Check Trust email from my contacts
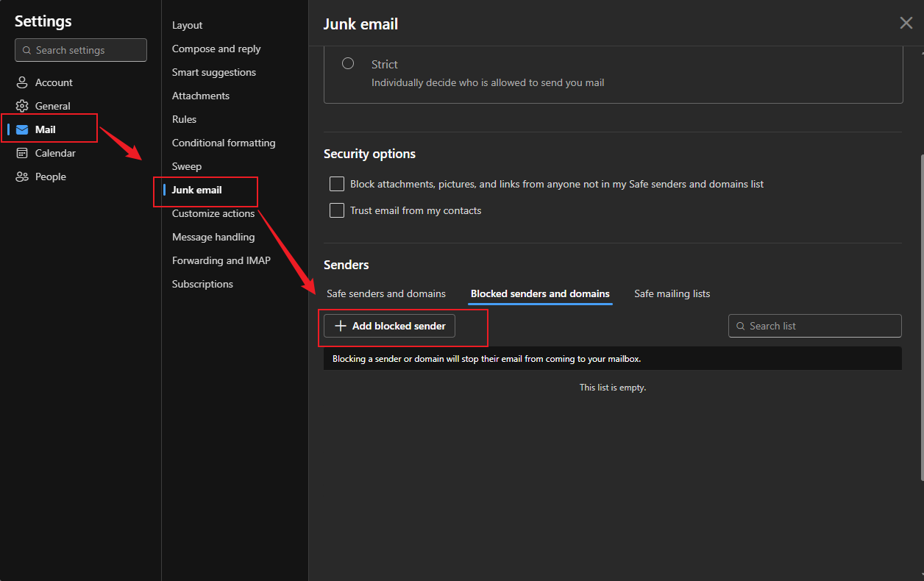The height and width of the screenshot is (581, 924). 336,210
